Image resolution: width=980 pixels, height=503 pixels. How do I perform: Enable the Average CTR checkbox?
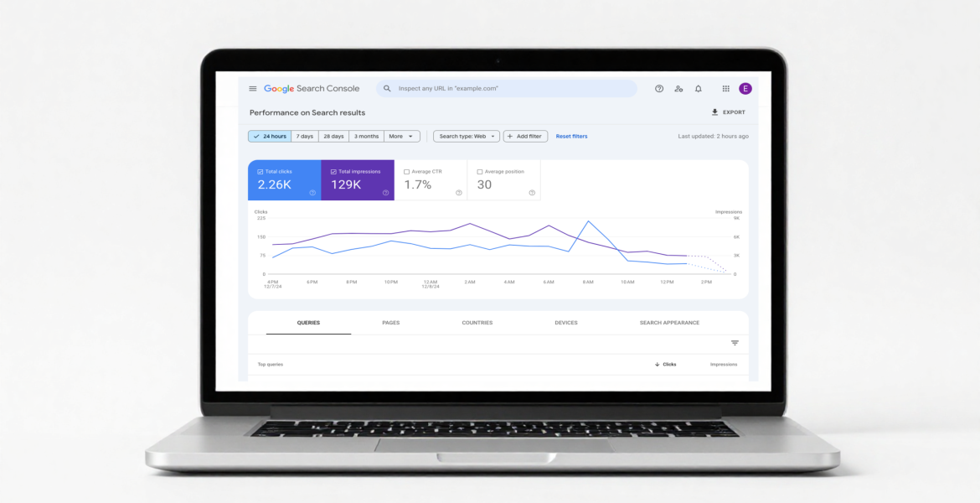point(407,171)
